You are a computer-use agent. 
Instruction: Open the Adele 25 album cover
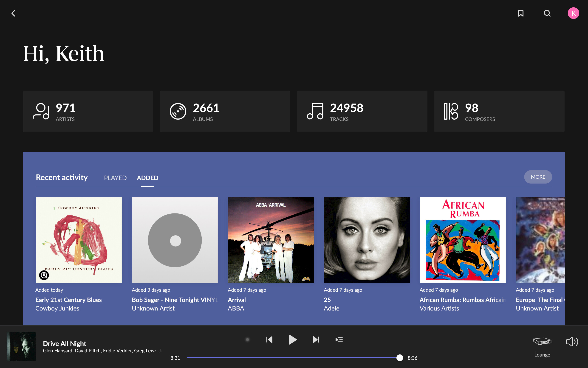(367, 240)
